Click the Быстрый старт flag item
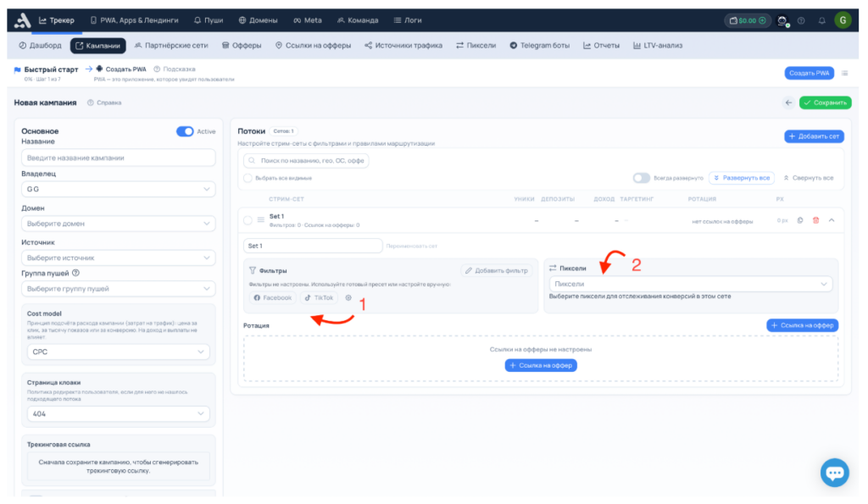 pos(46,69)
